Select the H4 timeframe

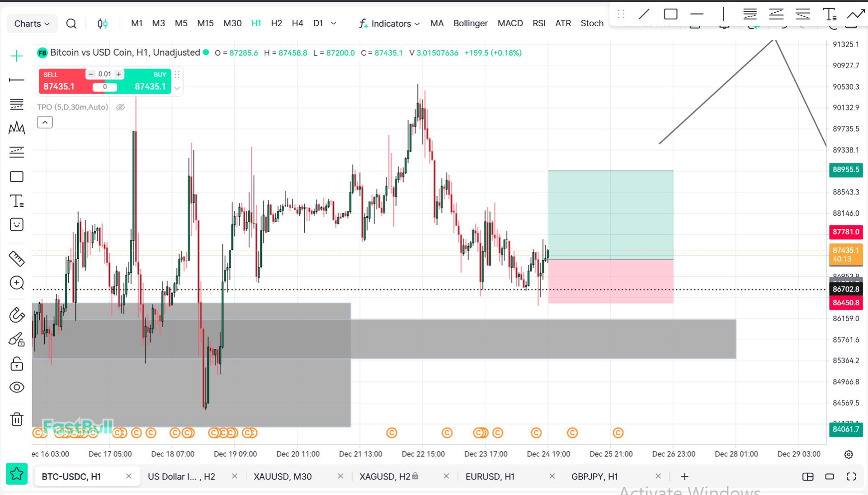click(297, 24)
